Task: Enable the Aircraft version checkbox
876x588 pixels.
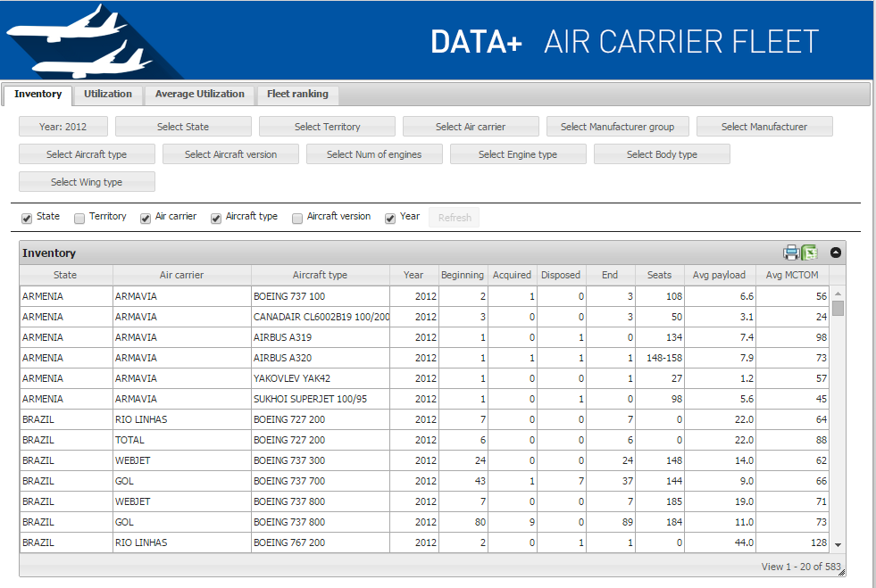Action: click(x=297, y=218)
